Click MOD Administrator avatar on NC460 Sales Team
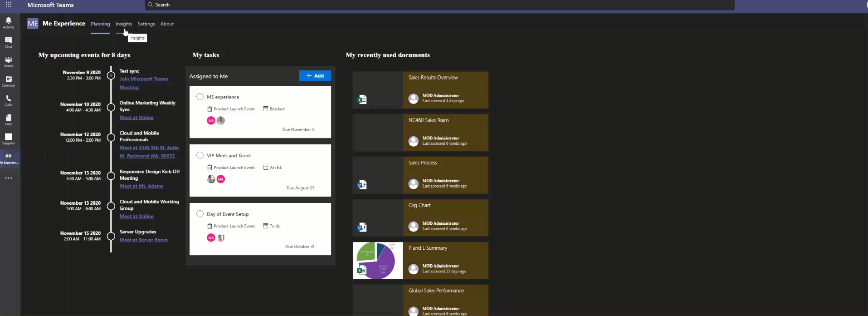The width and height of the screenshot is (868, 316). click(x=413, y=141)
